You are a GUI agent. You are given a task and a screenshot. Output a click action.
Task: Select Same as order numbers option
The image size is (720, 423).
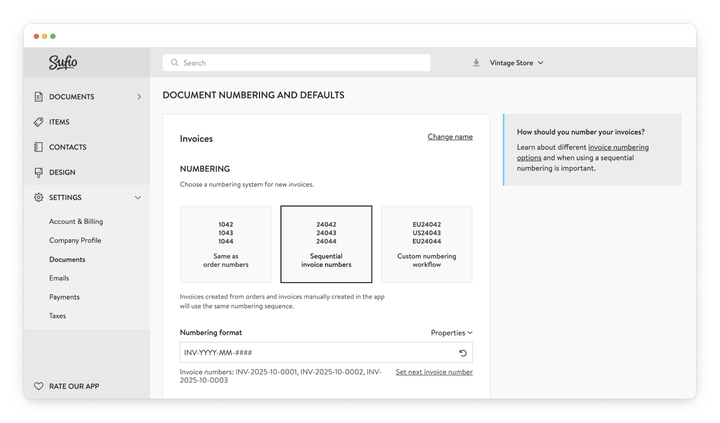(226, 244)
